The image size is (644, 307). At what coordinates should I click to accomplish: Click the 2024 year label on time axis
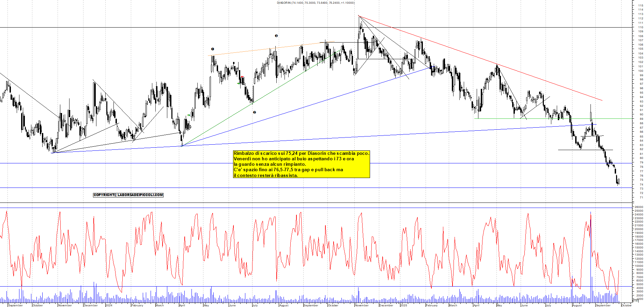(x=109, y=305)
